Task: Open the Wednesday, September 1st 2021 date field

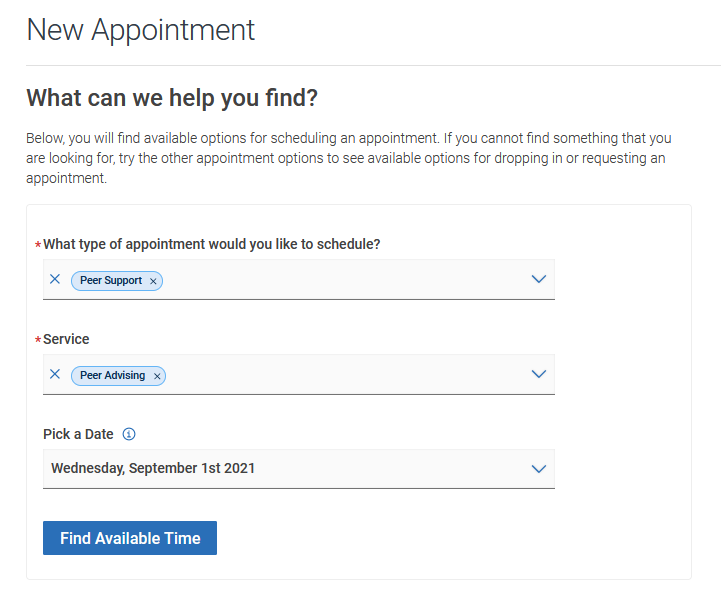Action: [x=299, y=469]
